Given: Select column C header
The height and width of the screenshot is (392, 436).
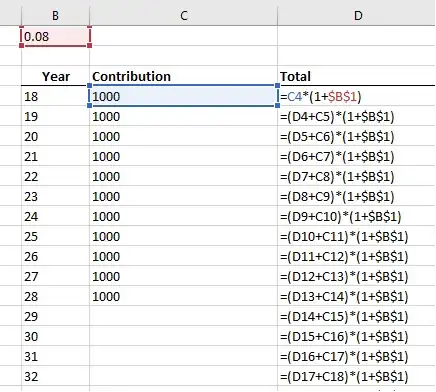Looking at the screenshot, I should point(184,15).
